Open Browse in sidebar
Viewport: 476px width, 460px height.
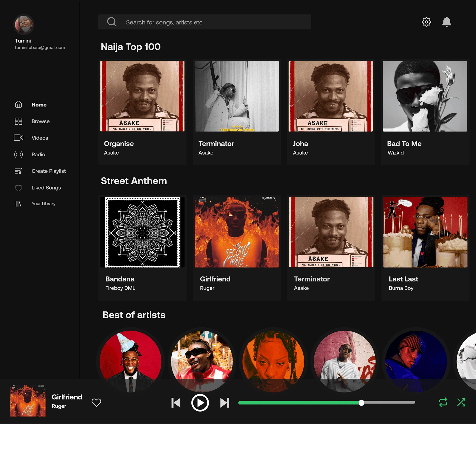40,121
